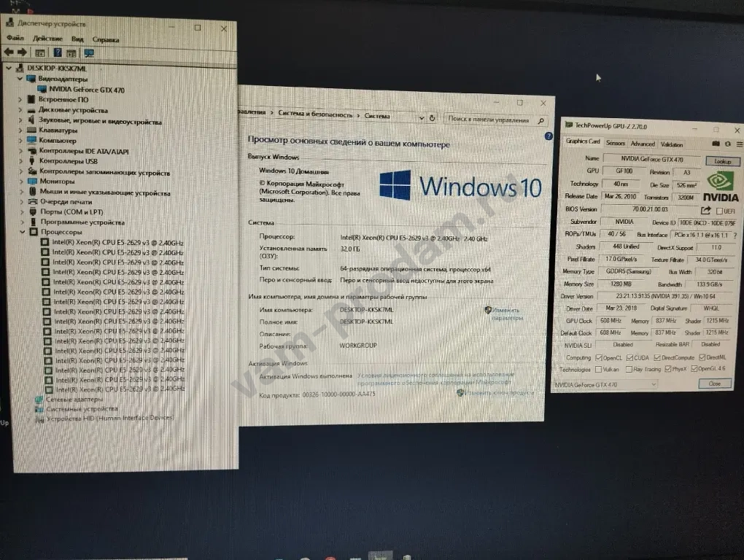
Task: Click the Мыши mouse category icon
Action: 32,192
